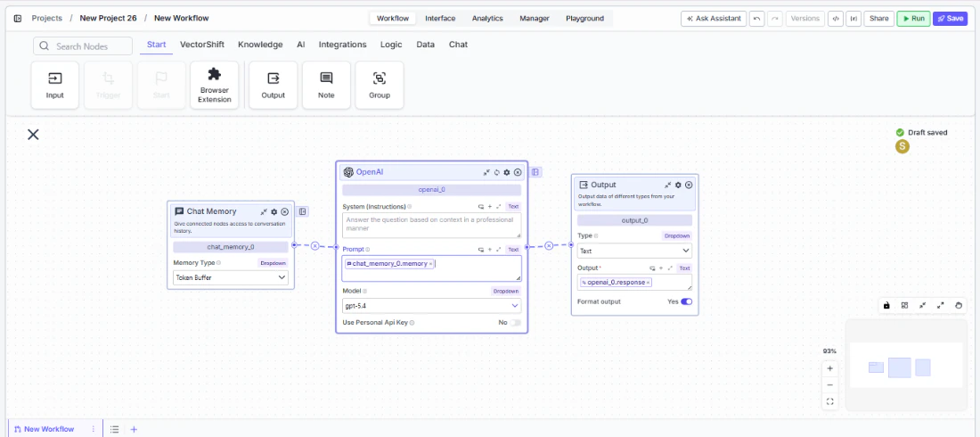Switch Model field mode Dropdown tag
Screen dimensions: 980x437
(x=506, y=291)
